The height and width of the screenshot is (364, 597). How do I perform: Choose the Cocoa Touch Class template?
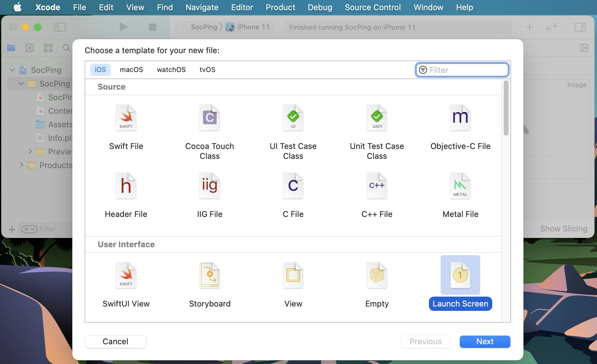pyautogui.click(x=210, y=132)
